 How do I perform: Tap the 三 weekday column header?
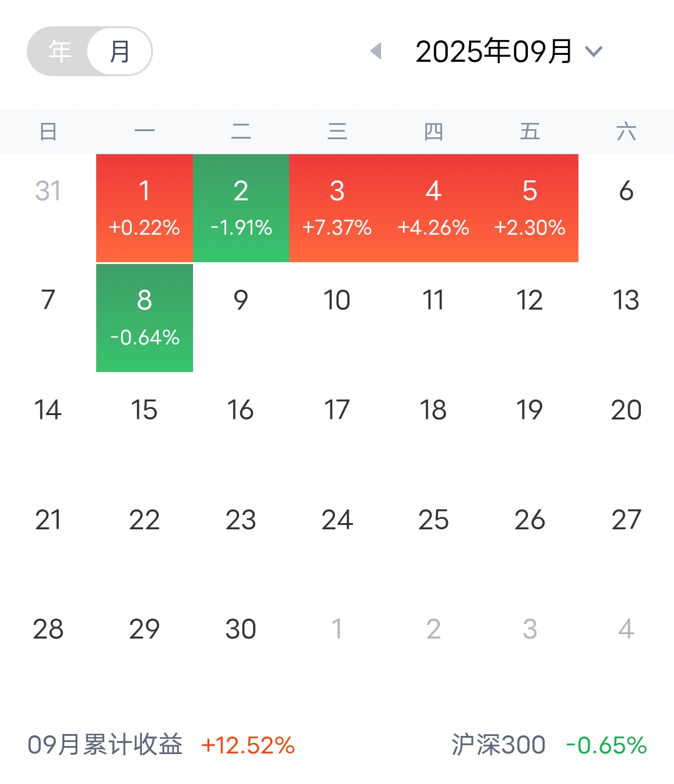(337, 132)
